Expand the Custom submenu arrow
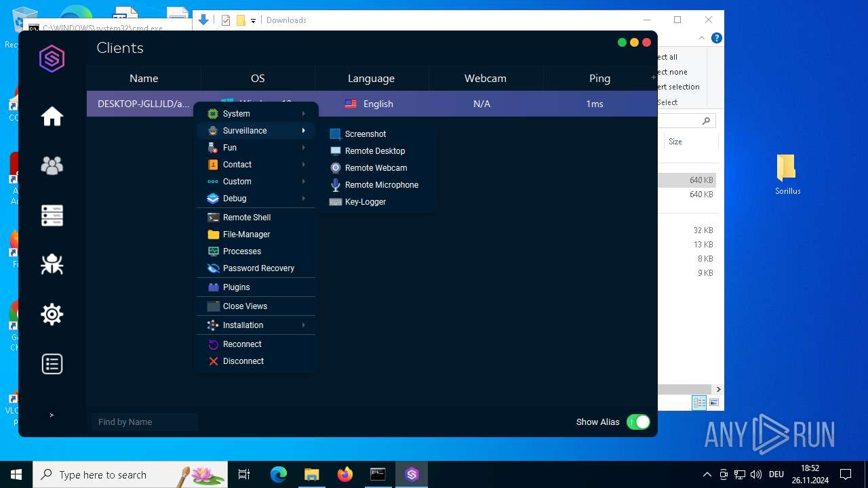This screenshot has height=488, width=868. point(304,182)
